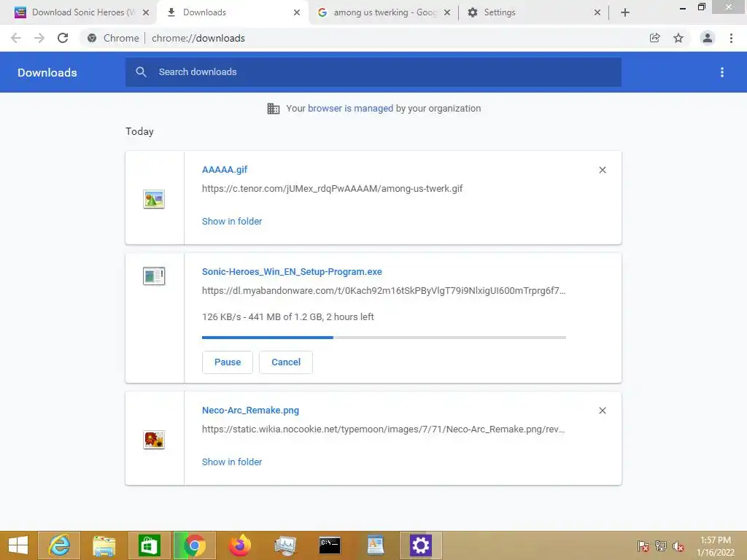Click the Chrome taskbar icon
Screen dimensions: 747x560
point(194,545)
